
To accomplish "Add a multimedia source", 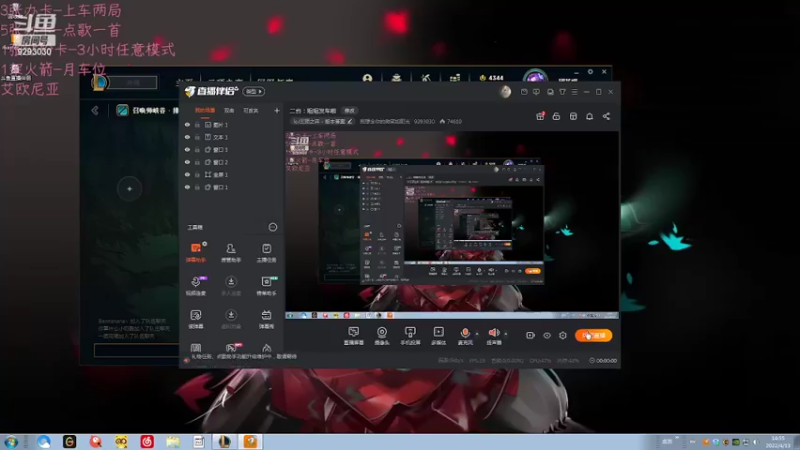I will [x=438, y=336].
